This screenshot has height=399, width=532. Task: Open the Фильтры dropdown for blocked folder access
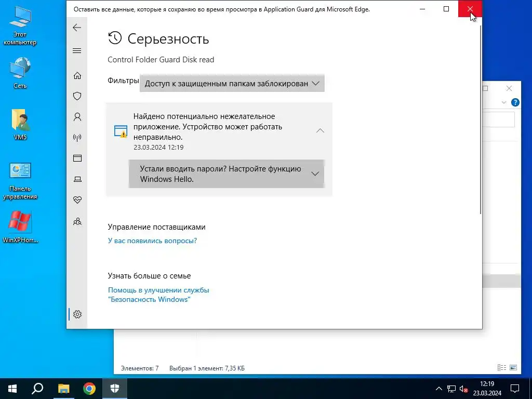[x=232, y=84]
